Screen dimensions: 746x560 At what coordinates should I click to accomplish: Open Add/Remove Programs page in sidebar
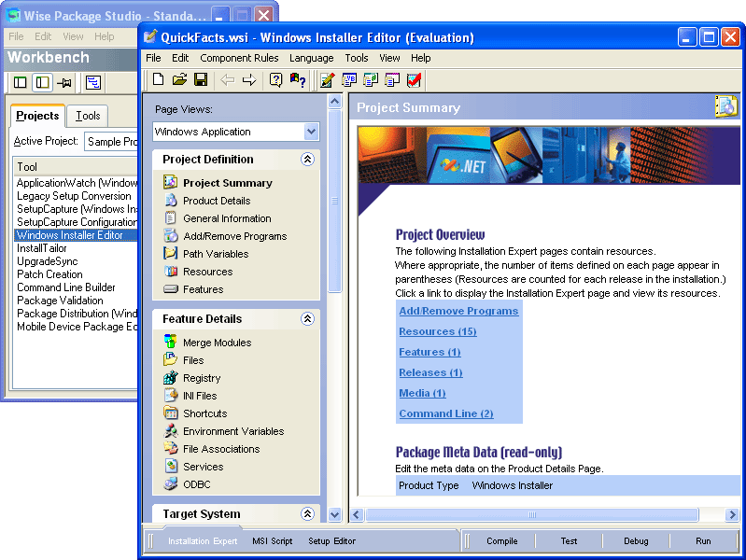[235, 236]
